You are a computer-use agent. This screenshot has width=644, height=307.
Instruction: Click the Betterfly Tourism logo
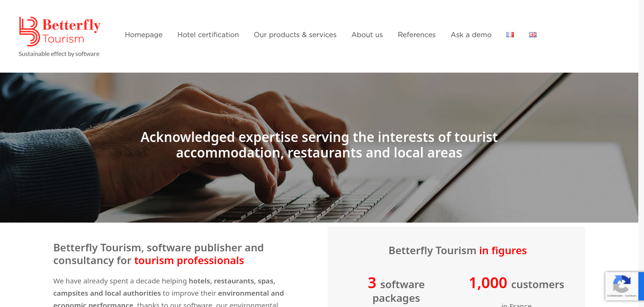coord(59,32)
